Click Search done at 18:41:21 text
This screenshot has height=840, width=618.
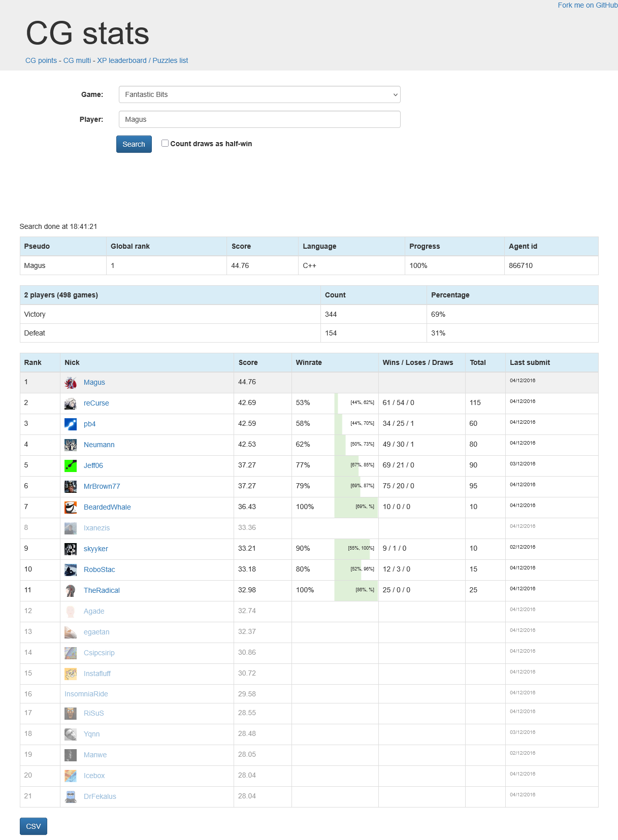coord(58,226)
